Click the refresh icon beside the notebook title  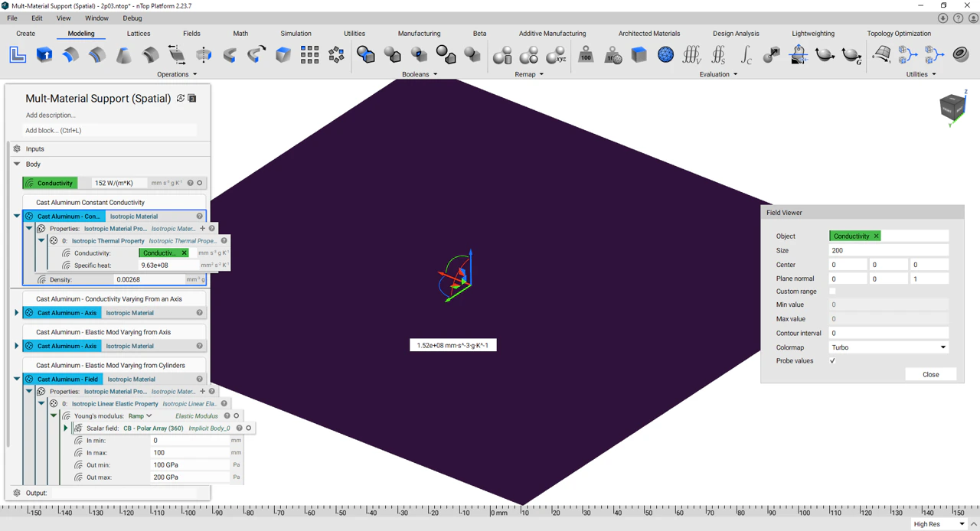181,98
